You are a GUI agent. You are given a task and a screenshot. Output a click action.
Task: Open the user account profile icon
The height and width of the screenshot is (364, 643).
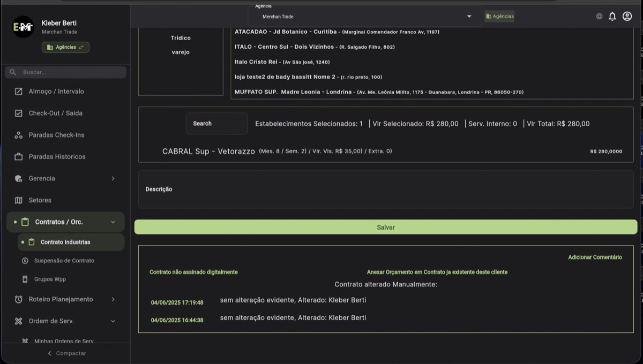627,17
